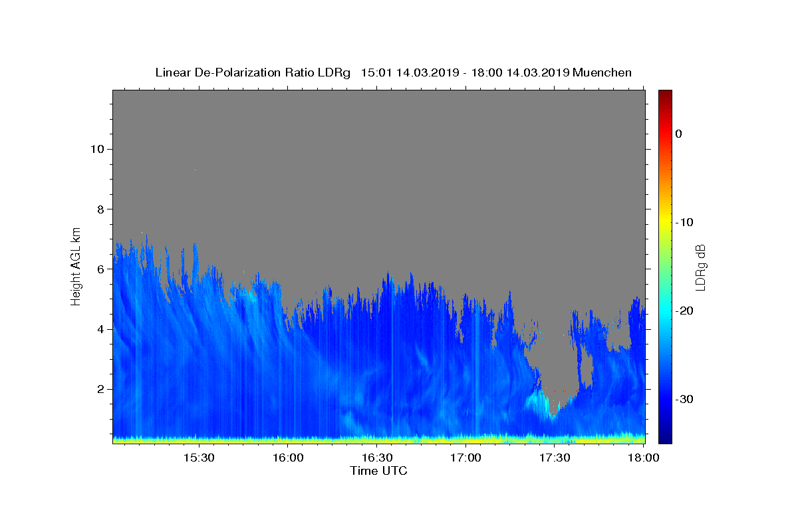Click the plot title starting 'Linear De-Polarization Ratio LDRg'

[393, 72]
